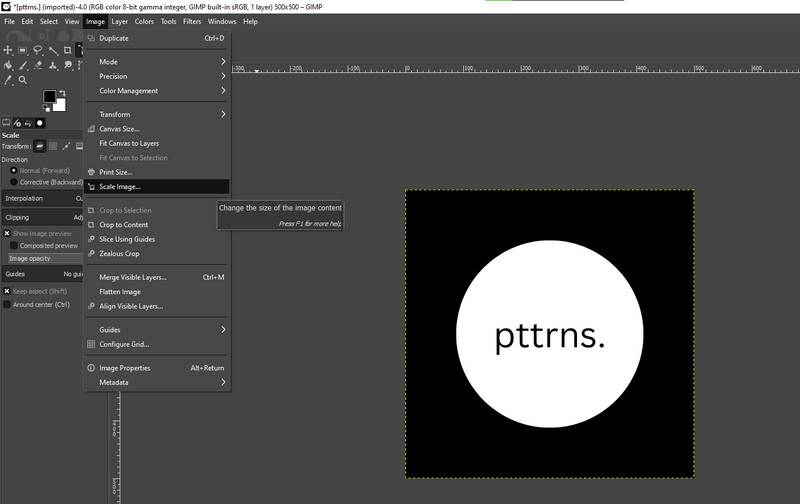The image size is (800, 504).
Task: Choose Fit Canvas to Layers
Action: point(157,143)
